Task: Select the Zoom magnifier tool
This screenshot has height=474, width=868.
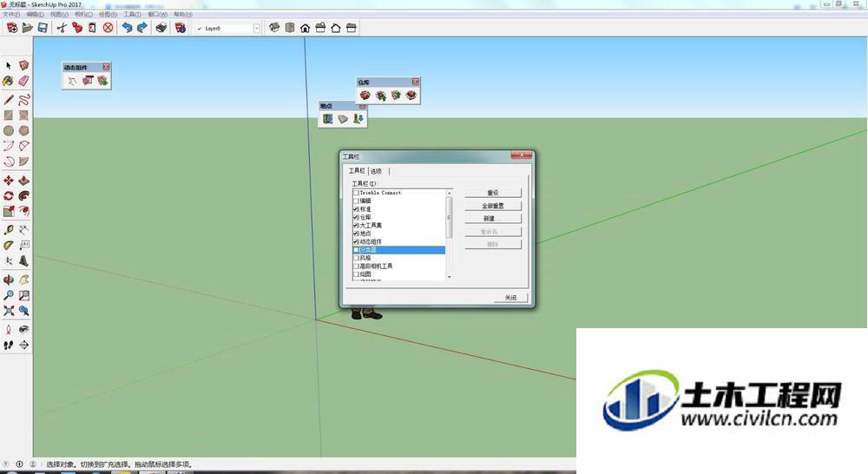Action: tap(9, 295)
